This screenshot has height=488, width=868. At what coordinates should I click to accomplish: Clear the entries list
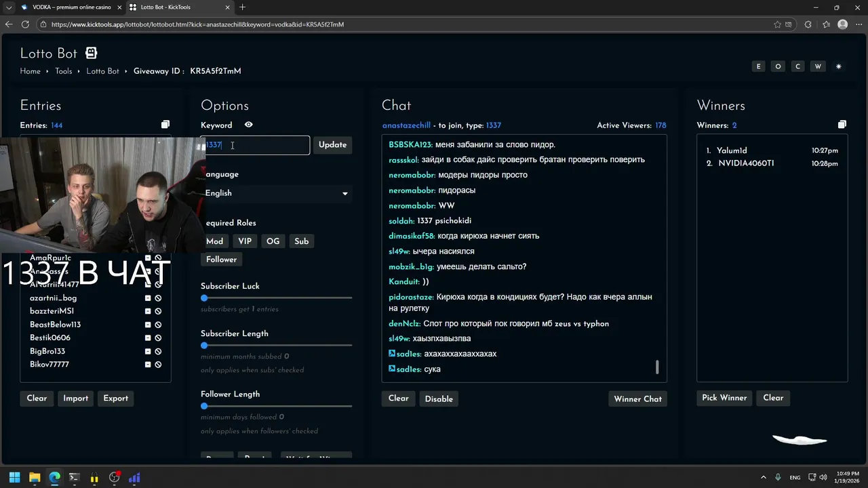[37, 399]
